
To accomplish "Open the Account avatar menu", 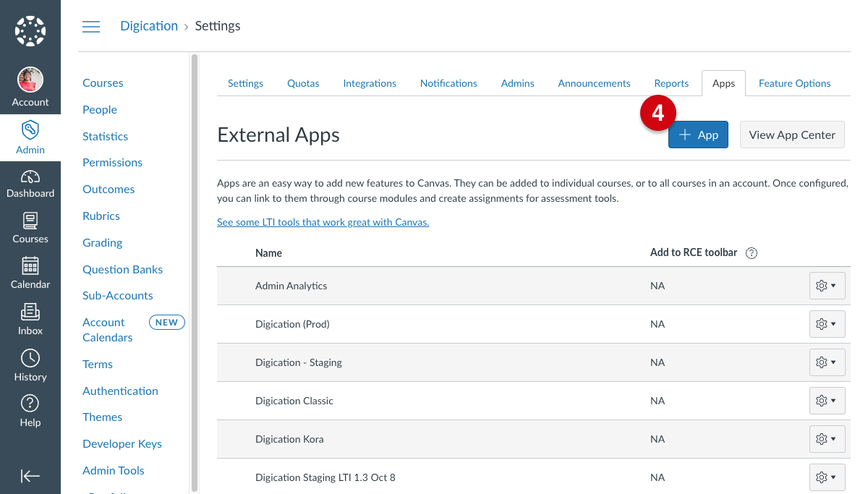I will pyautogui.click(x=30, y=88).
